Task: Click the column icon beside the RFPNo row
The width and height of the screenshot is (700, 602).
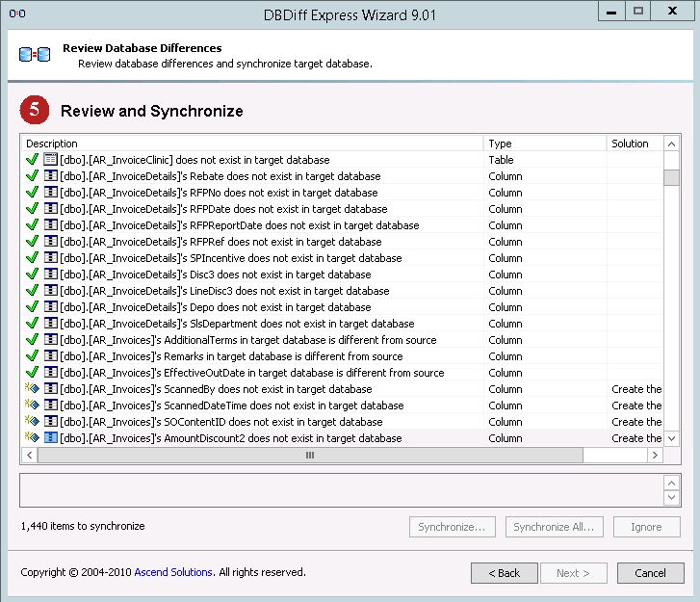Action: click(x=50, y=193)
